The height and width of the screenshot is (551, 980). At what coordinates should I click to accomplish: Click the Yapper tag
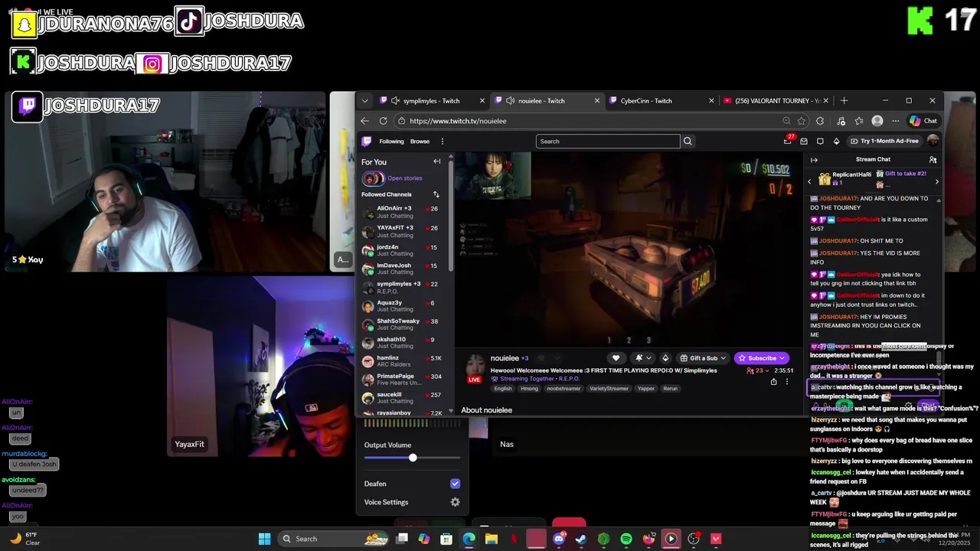[x=645, y=389]
